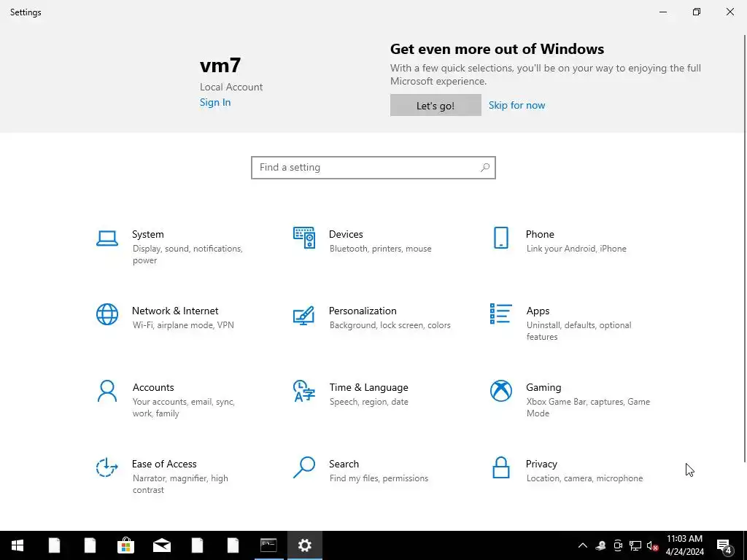This screenshot has width=747, height=560.
Task: Select the System category title
Action: [147, 234]
